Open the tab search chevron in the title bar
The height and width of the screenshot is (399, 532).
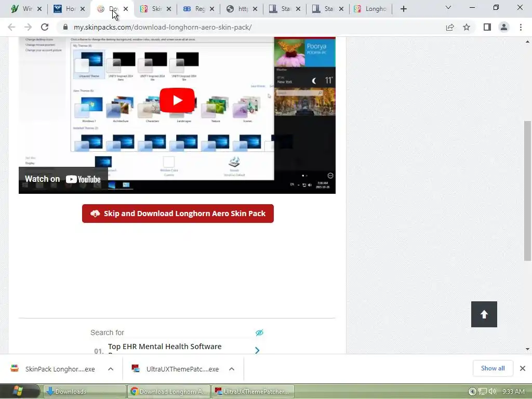(x=448, y=7)
